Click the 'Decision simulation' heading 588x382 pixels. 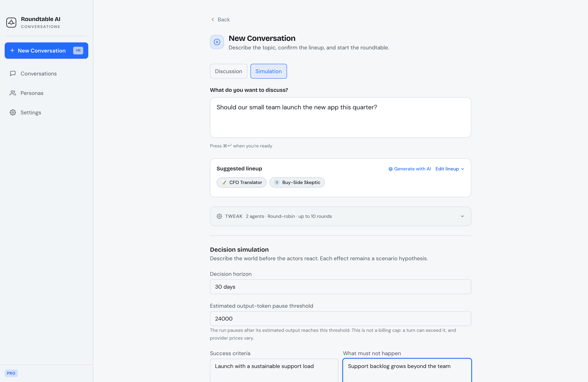click(x=239, y=250)
